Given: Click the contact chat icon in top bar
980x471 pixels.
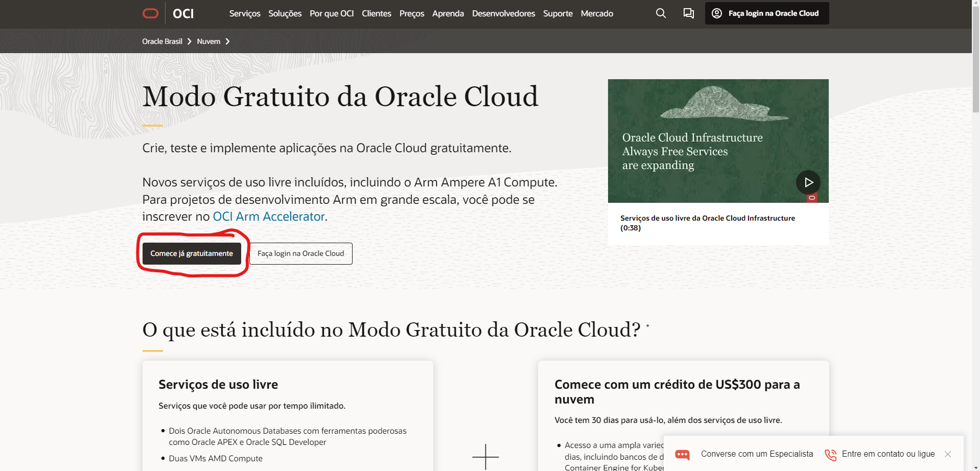Looking at the screenshot, I should 688,13.
